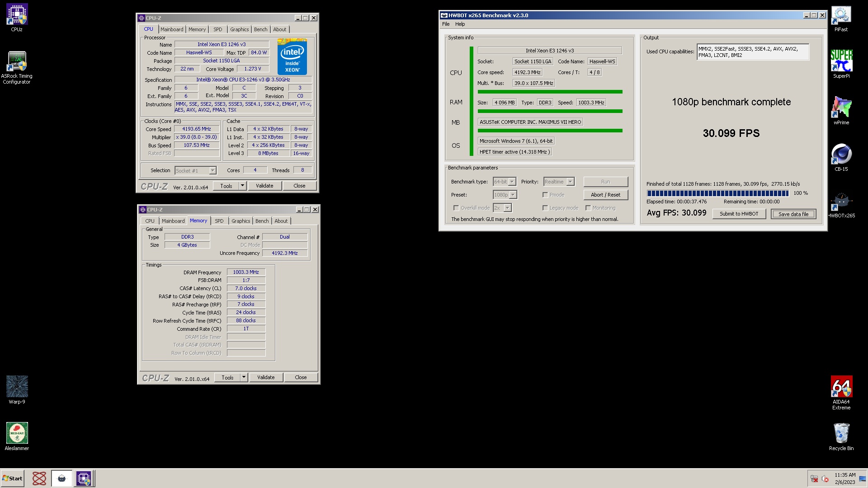Open the Recycle Bin
This screenshot has width=868, height=488.
point(841,436)
